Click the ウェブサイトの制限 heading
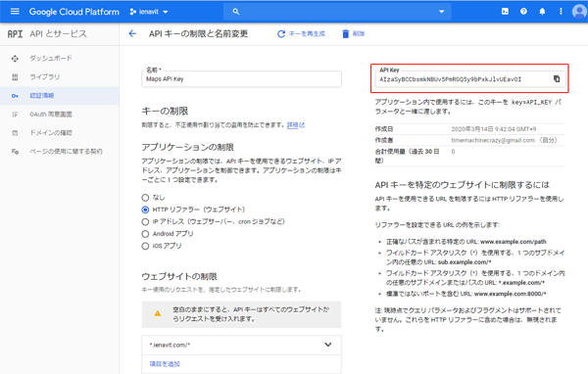Image resolution: width=588 pixels, height=374 pixels. coord(179,276)
